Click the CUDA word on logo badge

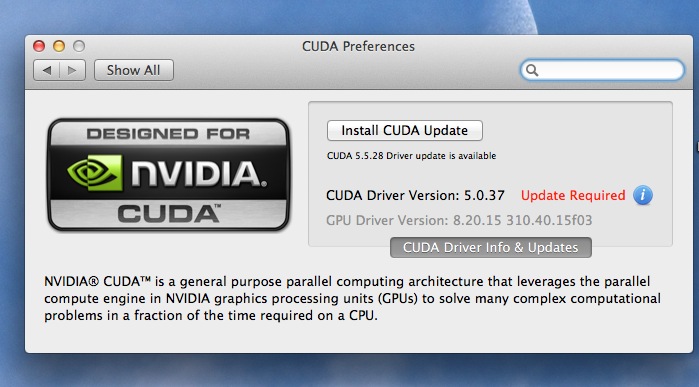[x=169, y=214]
